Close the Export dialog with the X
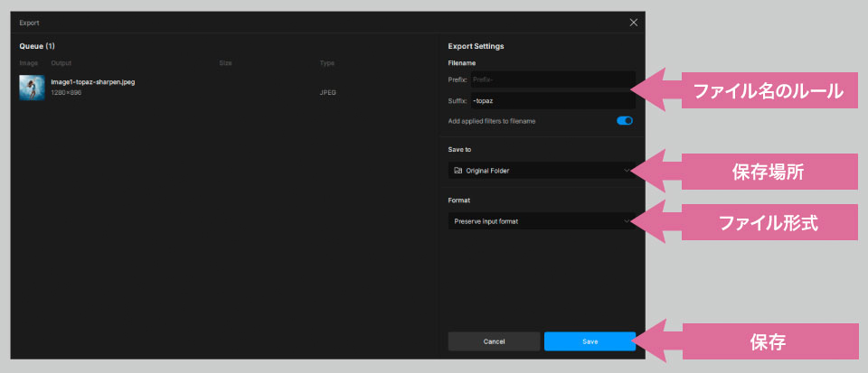The image size is (868, 373). (633, 23)
